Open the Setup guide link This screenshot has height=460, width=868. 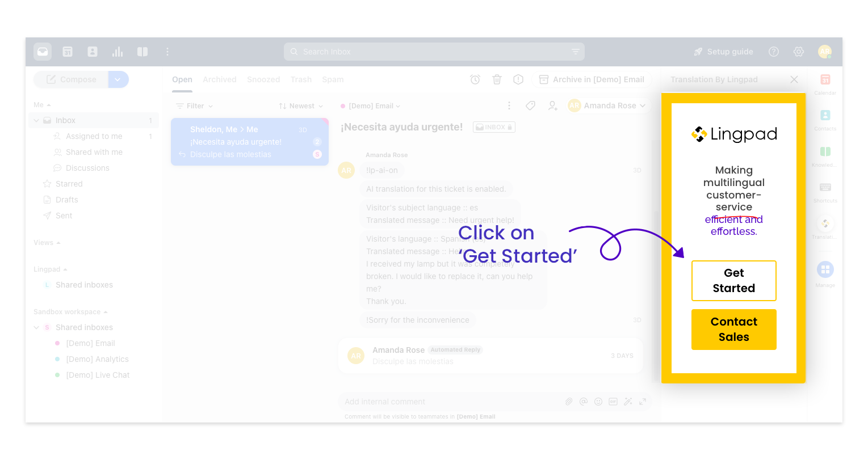(723, 52)
